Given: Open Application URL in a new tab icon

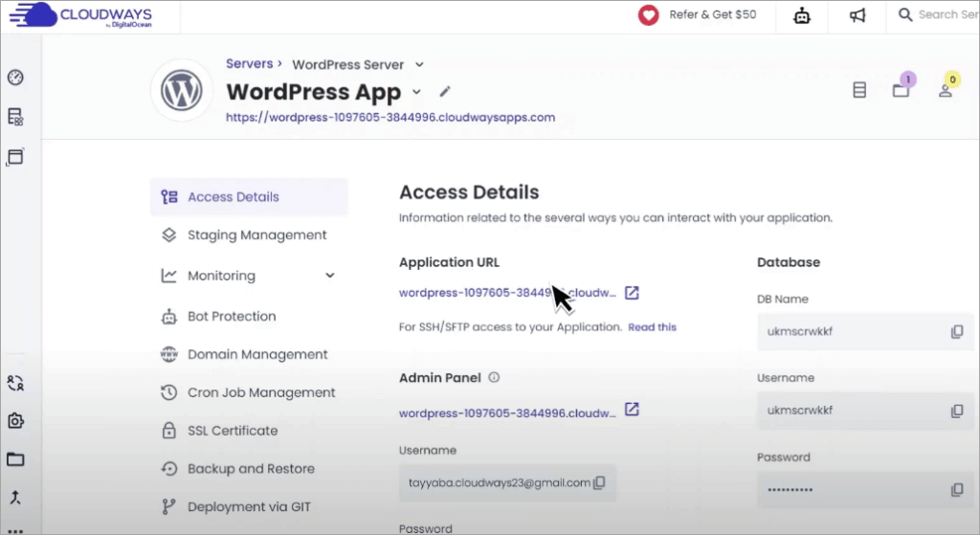Looking at the screenshot, I should (x=632, y=293).
